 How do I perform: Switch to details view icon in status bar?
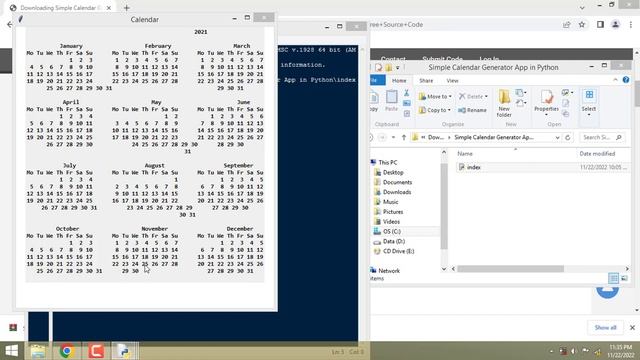(x=613, y=278)
